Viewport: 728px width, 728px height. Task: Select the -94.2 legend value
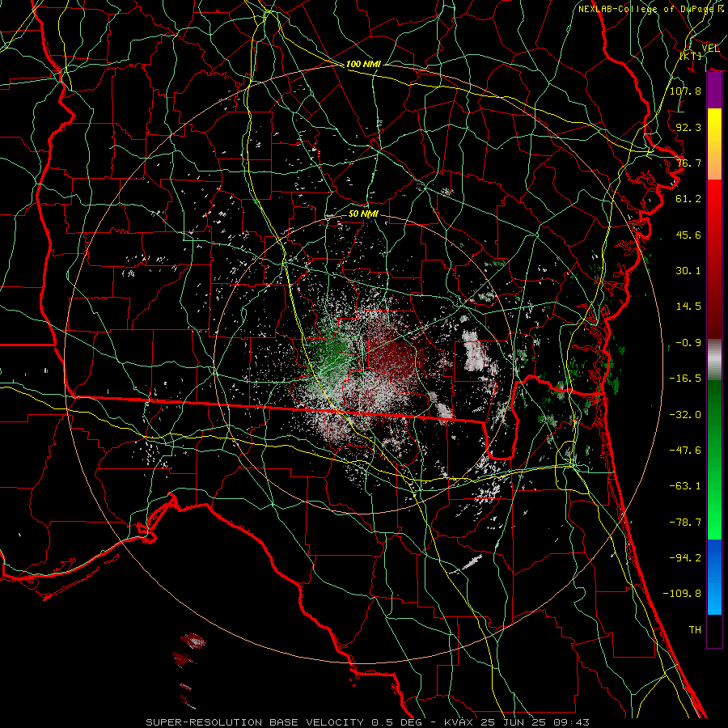pyautogui.click(x=685, y=558)
